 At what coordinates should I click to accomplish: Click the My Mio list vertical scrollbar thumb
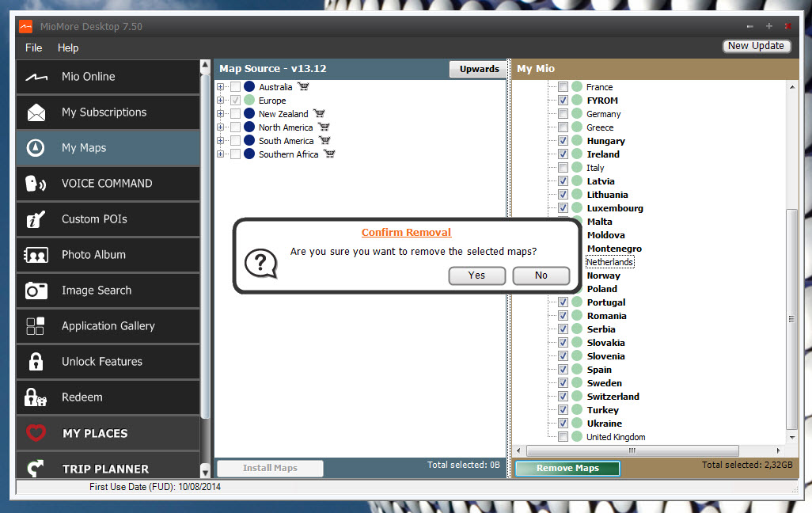[x=791, y=319]
